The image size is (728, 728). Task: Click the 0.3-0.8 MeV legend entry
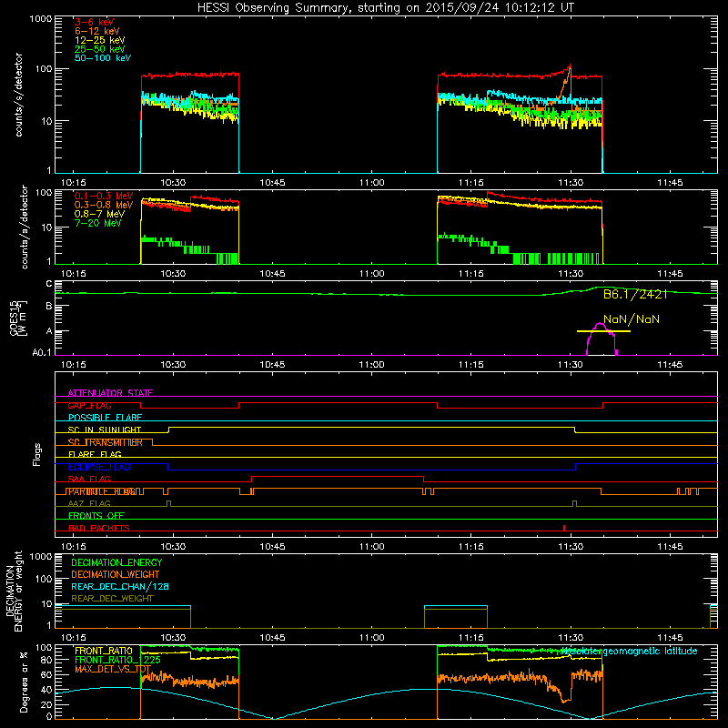pyautogui.click(x=104, y=206)
